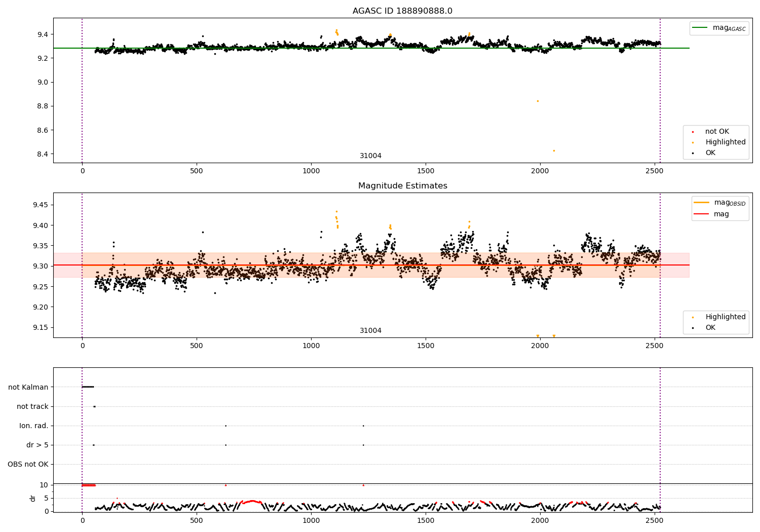This screenshot has height=532, width=760.
Task: Click the 9.0 y-axis tick in the top plot
Action: tap(43, 82)
